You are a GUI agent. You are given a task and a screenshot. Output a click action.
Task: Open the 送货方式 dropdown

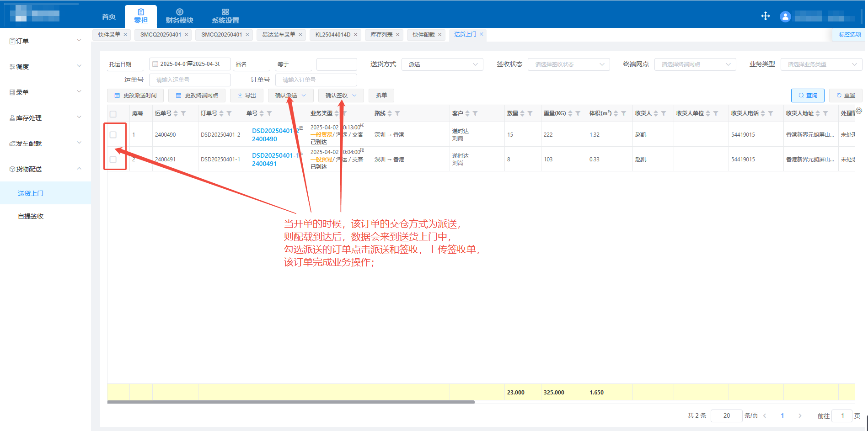(x=442, y=64)
